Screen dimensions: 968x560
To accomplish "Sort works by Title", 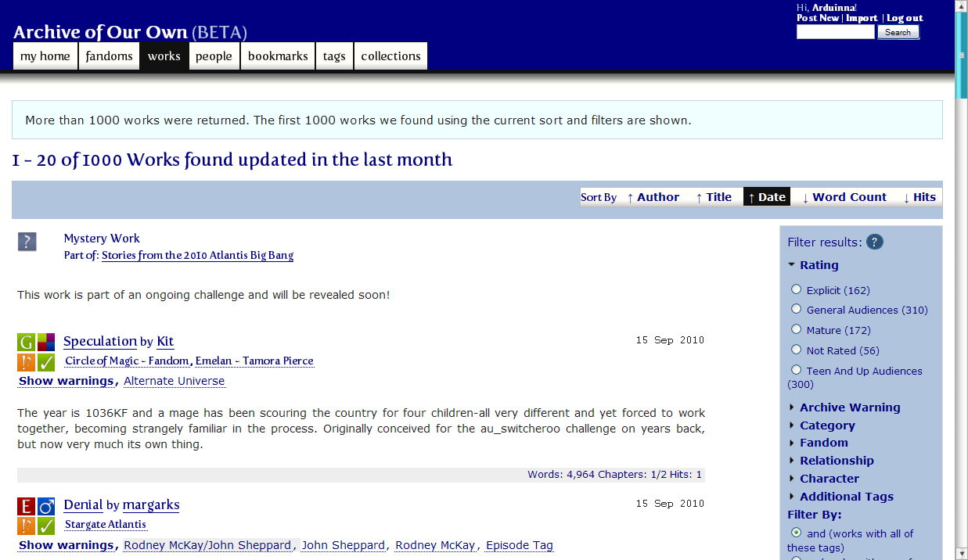I will click(x=714, y=197).
